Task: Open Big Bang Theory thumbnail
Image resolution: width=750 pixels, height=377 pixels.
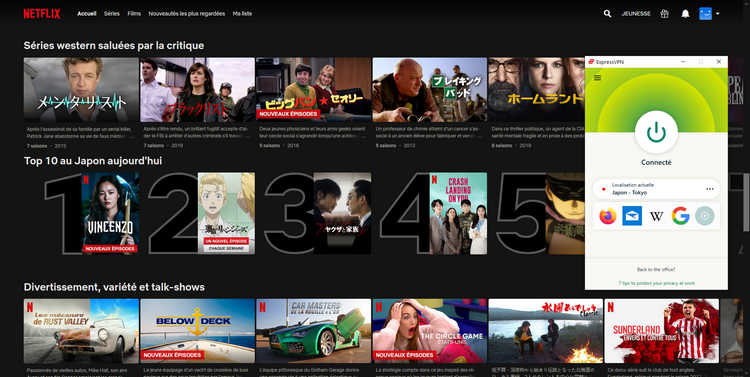Action: click(x=313, y=90)
